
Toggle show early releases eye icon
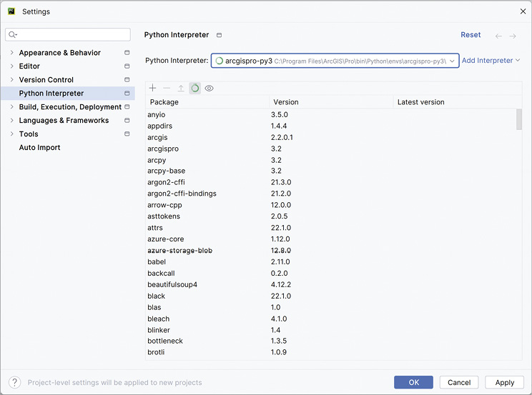pyautogui.click(x=209, y=89)
